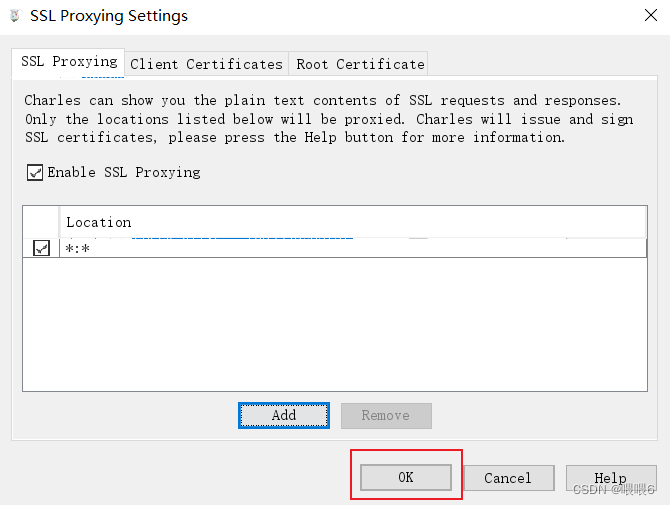Uncheck the *:* location row checkbox
The image size is (670, 505).
(41, 248)
